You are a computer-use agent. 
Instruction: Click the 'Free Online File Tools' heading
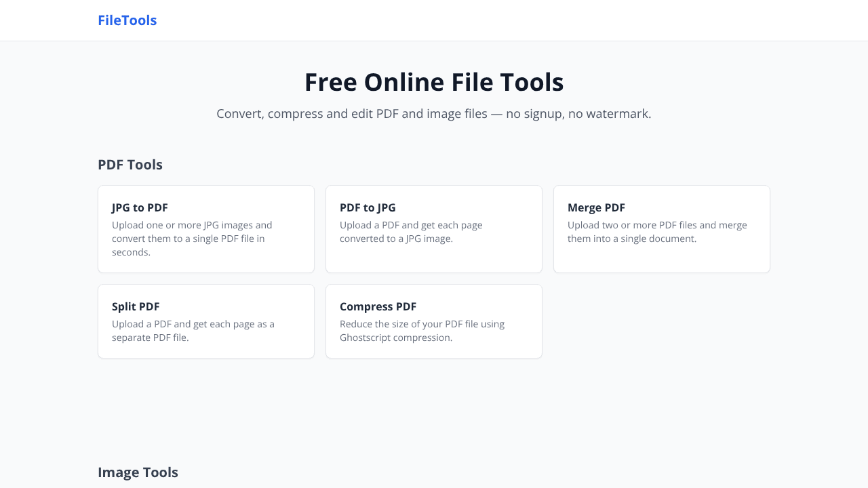click(x=434, y=82)
